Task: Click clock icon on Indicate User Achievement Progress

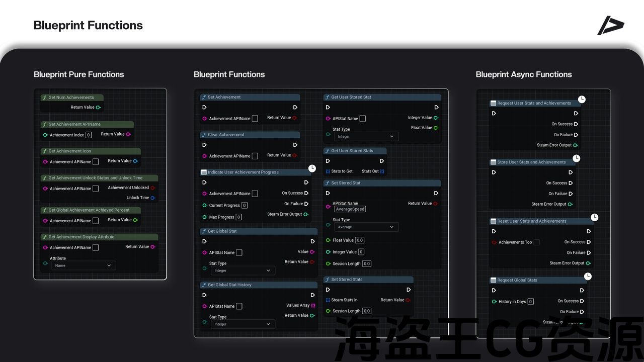Action: (x=312, y=168)
